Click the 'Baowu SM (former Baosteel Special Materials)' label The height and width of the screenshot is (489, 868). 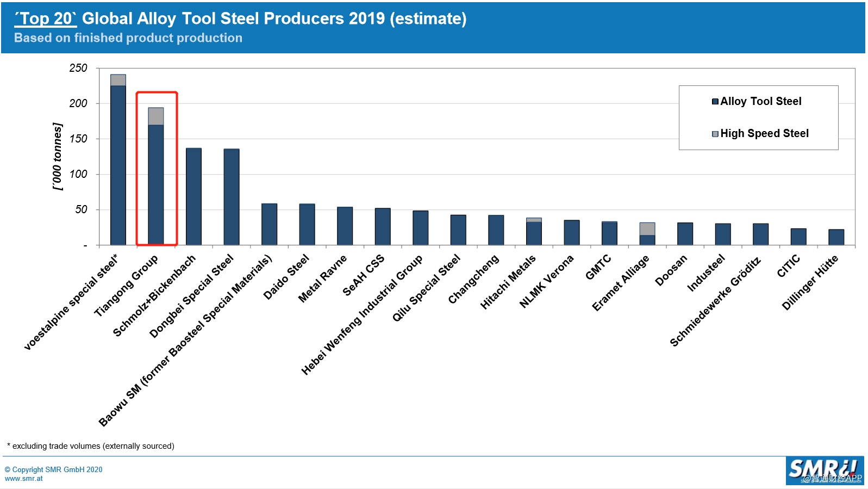[185, 341]
